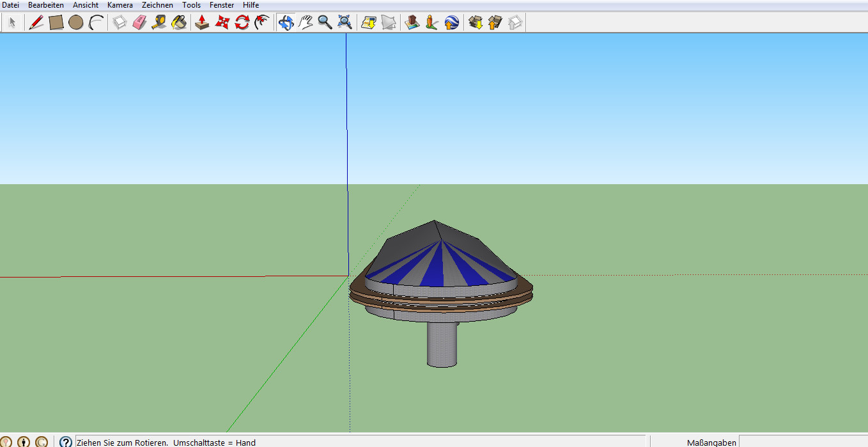
Task: Click the brown ring around the model
Action: (x=441, y=294)
